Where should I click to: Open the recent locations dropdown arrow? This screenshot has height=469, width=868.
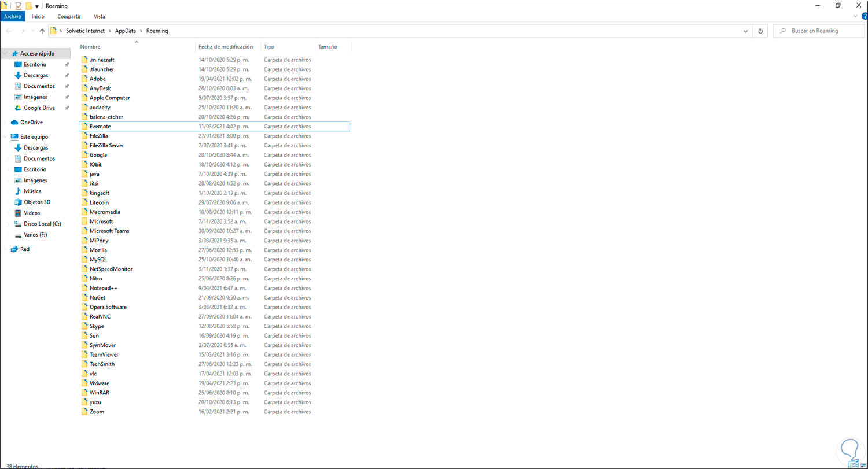point(32,31)
